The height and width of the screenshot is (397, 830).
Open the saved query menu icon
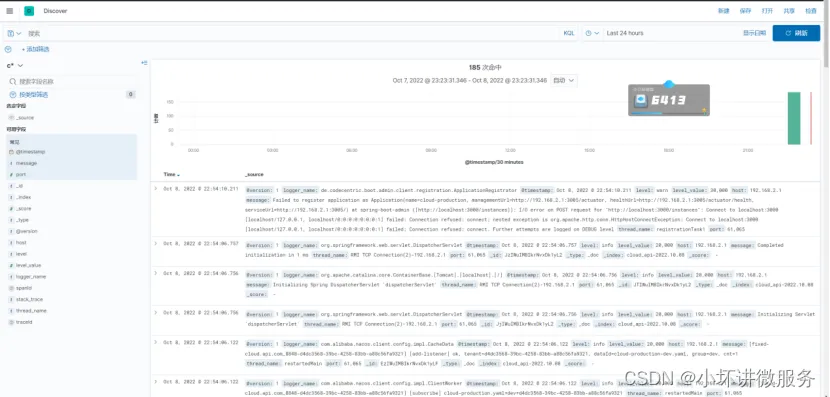click(13, 33)
